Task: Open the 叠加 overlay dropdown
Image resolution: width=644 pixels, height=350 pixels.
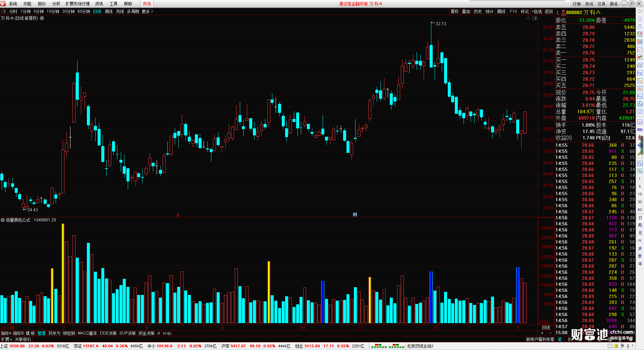Action: [x=466, y=11]
